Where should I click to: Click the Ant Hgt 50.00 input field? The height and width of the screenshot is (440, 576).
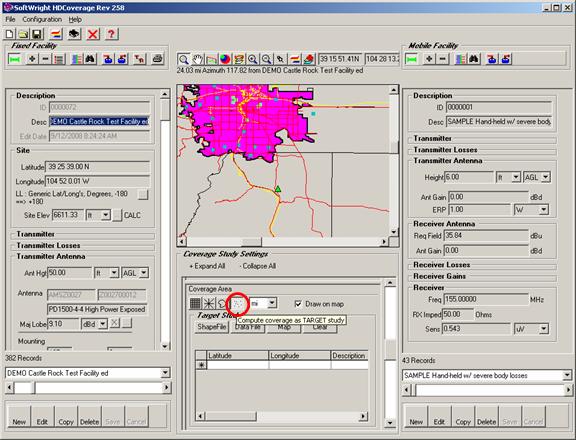point(70,273)
